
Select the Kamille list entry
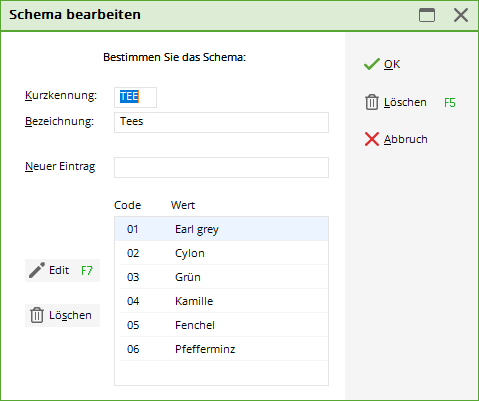221,301
